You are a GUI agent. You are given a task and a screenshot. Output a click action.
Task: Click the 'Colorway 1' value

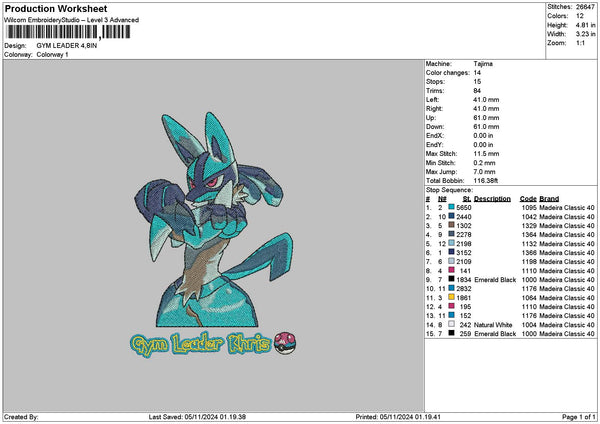[x=52, y=55]
